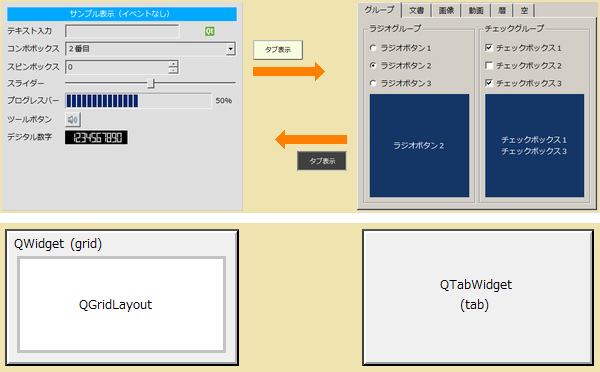The width and height of the screenshot is (600, 372).
Task: Click the digital number LCD display
Action: pos(96,137)
